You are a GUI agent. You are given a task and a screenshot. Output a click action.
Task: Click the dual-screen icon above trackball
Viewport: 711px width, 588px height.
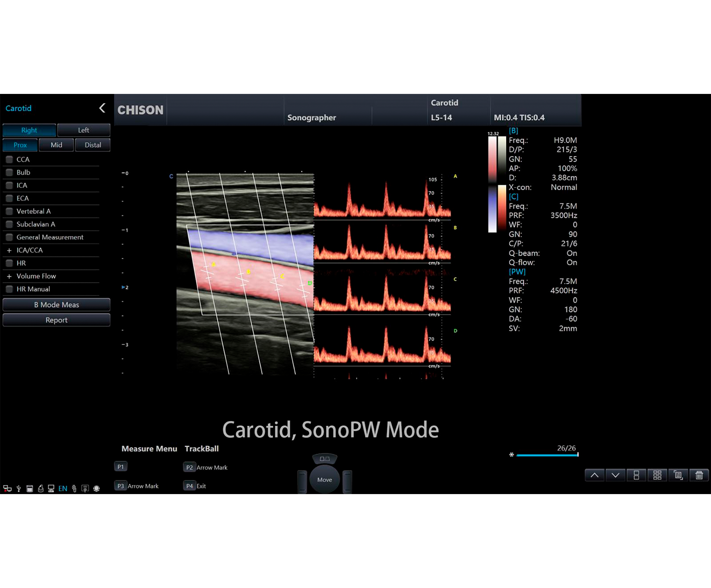(325, 459)
